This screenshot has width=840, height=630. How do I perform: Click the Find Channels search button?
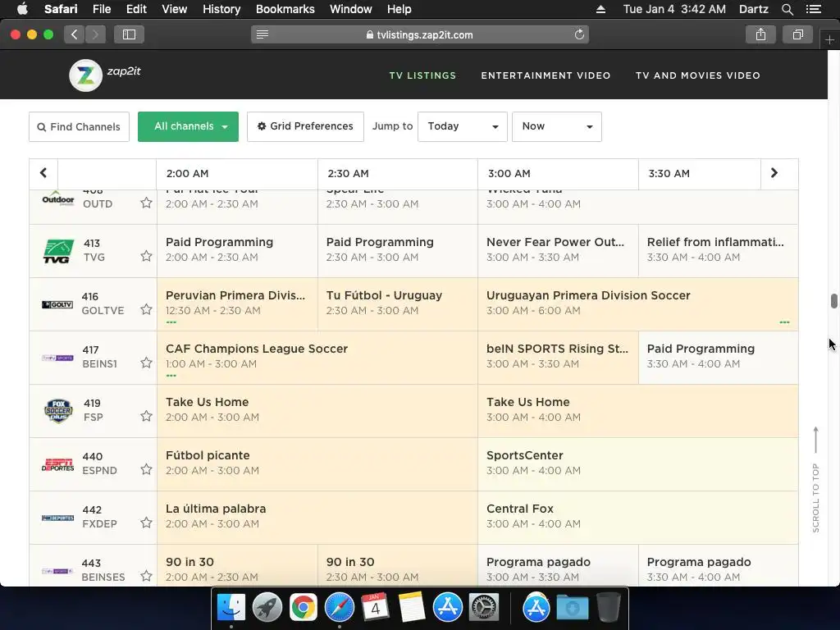point(79,126)
